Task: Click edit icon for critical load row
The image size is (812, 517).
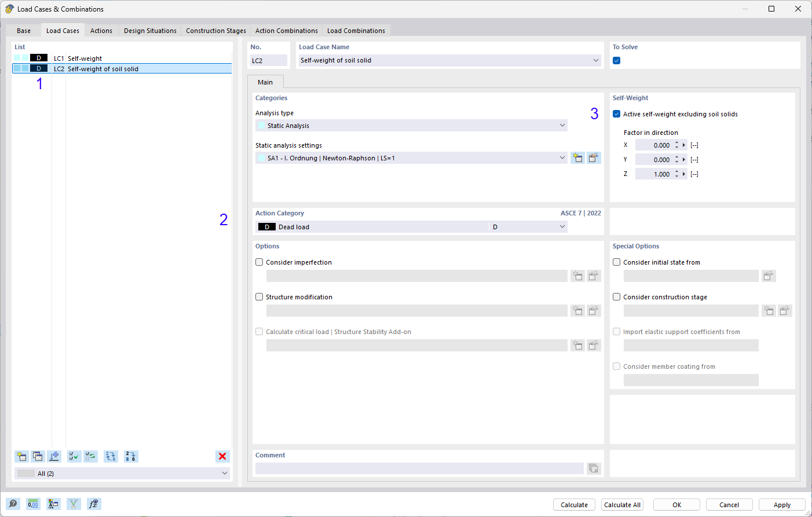Action: click(594, 346)
